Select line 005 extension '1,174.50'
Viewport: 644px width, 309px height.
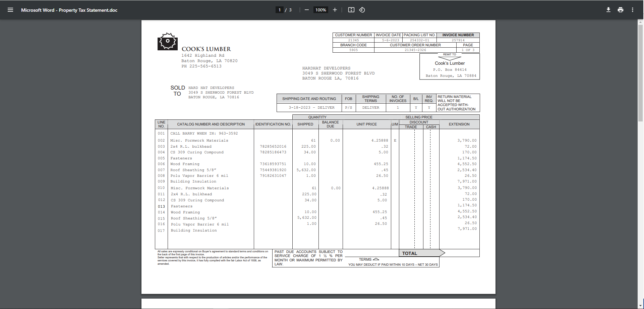tap(467, 158)
